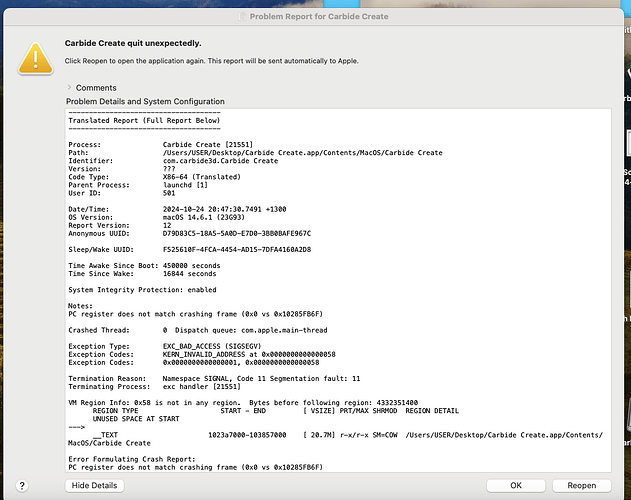Click 'Carbide Create quit unexpectedly.' heading
The image size is (631, 500).
(x=133, y=43)
